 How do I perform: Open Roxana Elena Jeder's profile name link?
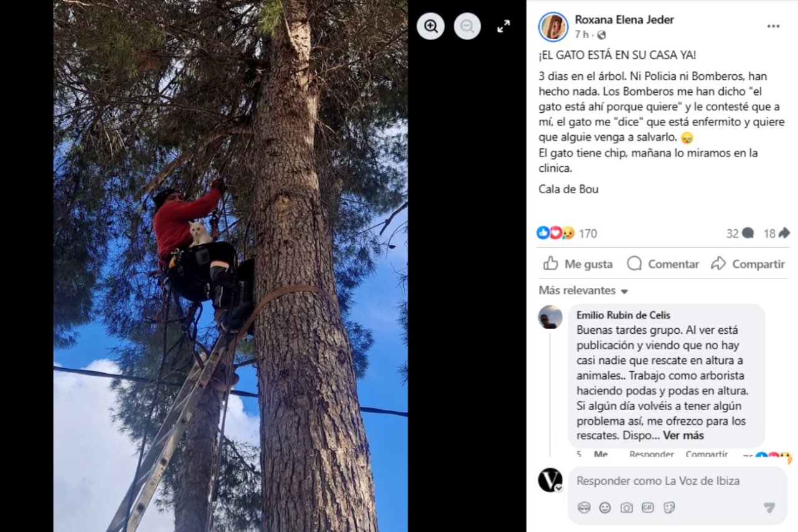pyautogui.click(x=624, y=19)
